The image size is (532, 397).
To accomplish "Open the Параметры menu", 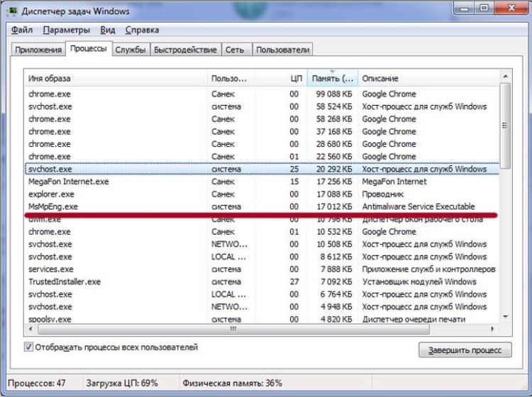I will click(x=67, y=30).
